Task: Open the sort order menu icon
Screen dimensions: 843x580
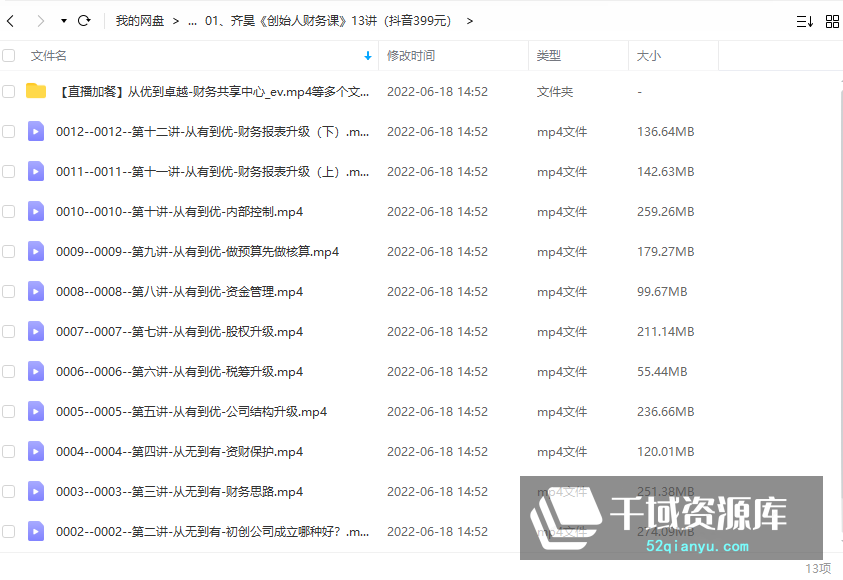Action: click(x=805, y=22)
